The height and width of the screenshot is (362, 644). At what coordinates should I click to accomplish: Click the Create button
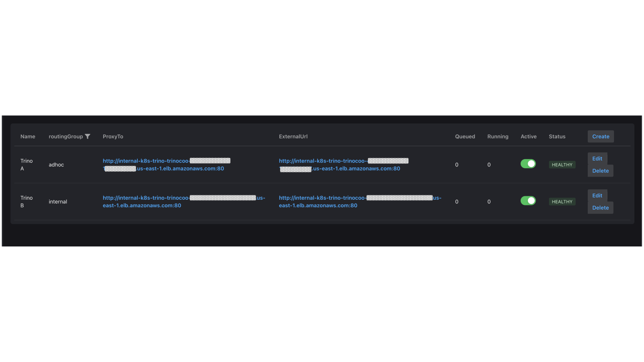[600, 137]
